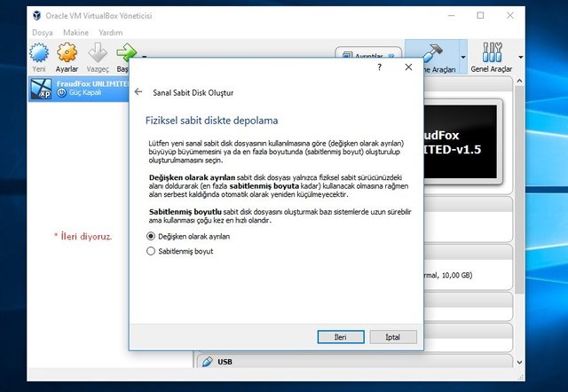This screenshot has width=568, height=392.
Task: Click the Vazgeç discard arrow icon
Action: pyautogui.click(x=98, y=53)
